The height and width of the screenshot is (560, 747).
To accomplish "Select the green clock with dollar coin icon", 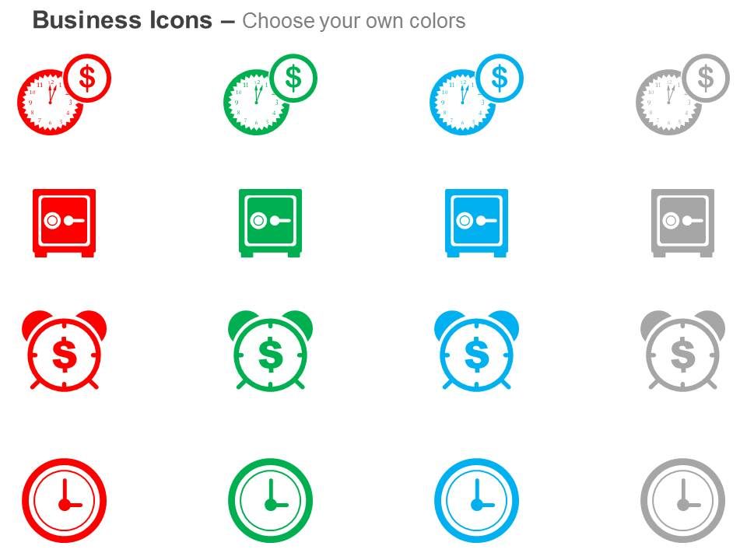I will tap(270, 95).
